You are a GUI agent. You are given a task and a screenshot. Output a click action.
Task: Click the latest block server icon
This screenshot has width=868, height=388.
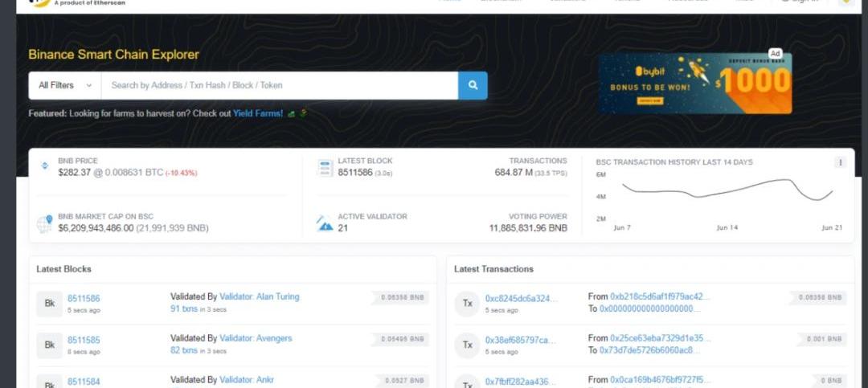coord(325,168)
